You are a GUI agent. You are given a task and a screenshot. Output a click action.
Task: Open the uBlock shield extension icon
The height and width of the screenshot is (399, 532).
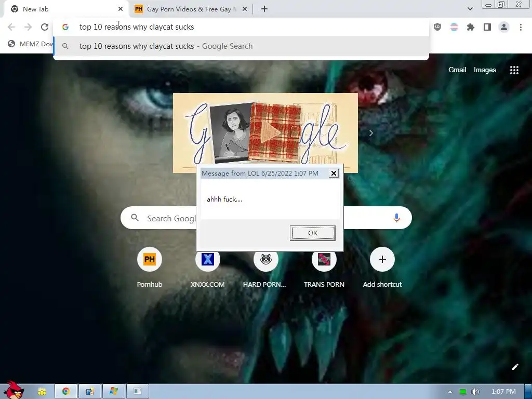coord(437,27)
